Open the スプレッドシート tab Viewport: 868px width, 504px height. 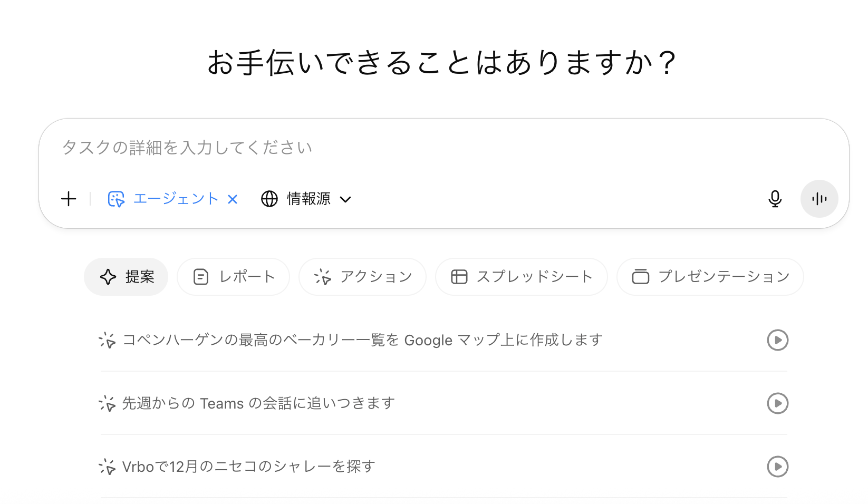tap(521, 277)
